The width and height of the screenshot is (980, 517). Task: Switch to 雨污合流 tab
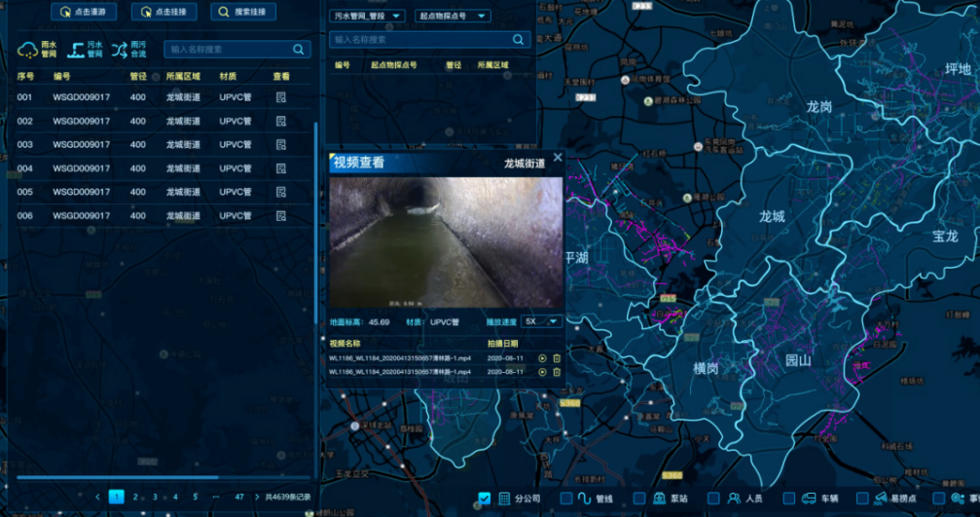click(x=128, y=49)
